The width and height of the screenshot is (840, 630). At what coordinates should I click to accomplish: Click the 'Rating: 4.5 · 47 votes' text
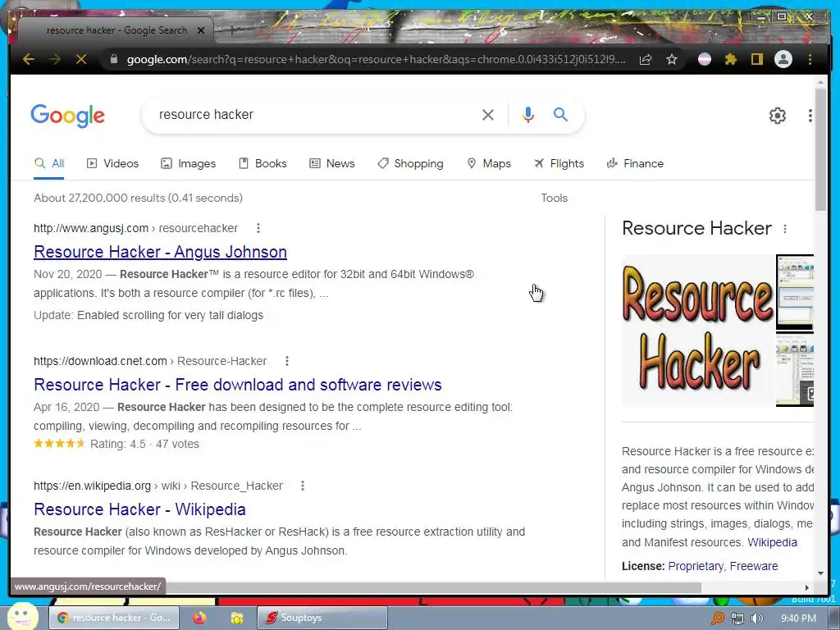[144, 444]
